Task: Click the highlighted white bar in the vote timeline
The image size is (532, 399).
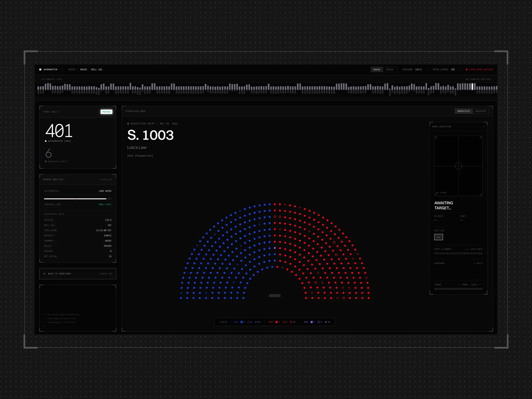Action: 473,86
